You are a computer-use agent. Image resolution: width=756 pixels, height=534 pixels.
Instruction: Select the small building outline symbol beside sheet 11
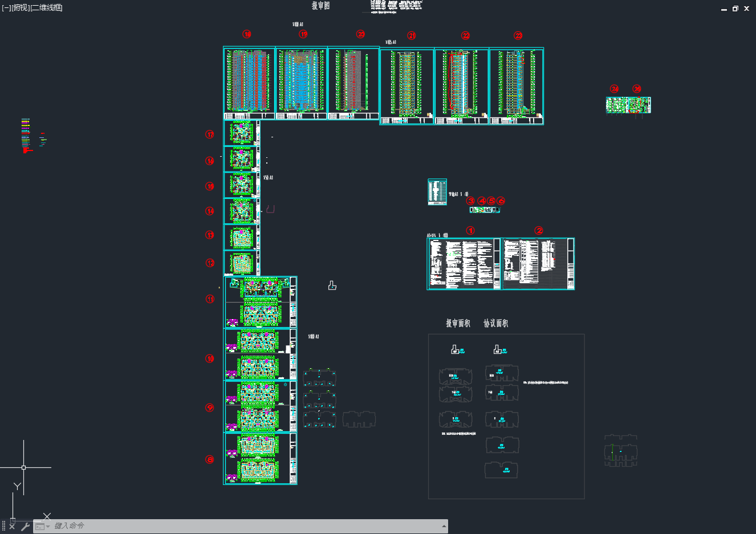(332, 286)
